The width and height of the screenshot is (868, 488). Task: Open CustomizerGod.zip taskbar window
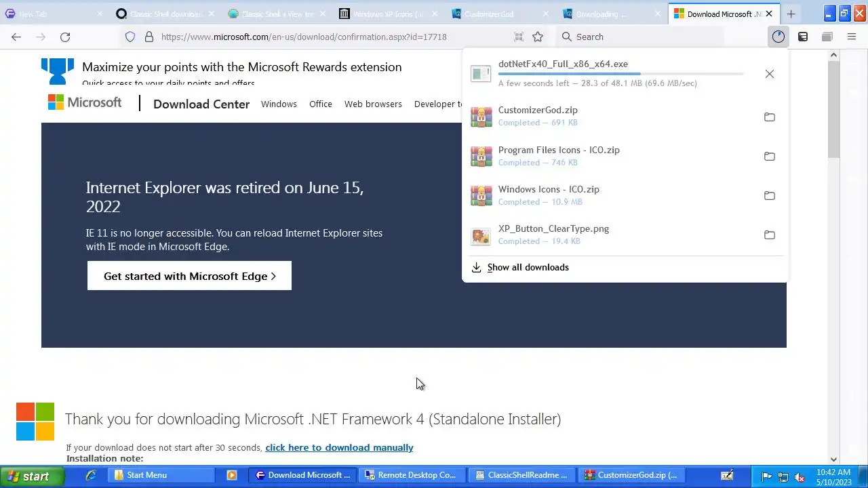(x=632, y=475)
